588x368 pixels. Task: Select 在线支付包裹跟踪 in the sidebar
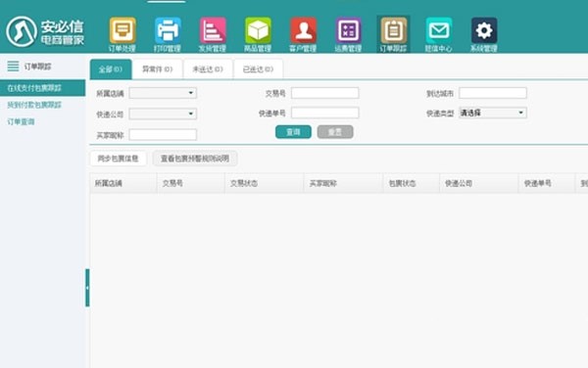pos(43,88)
